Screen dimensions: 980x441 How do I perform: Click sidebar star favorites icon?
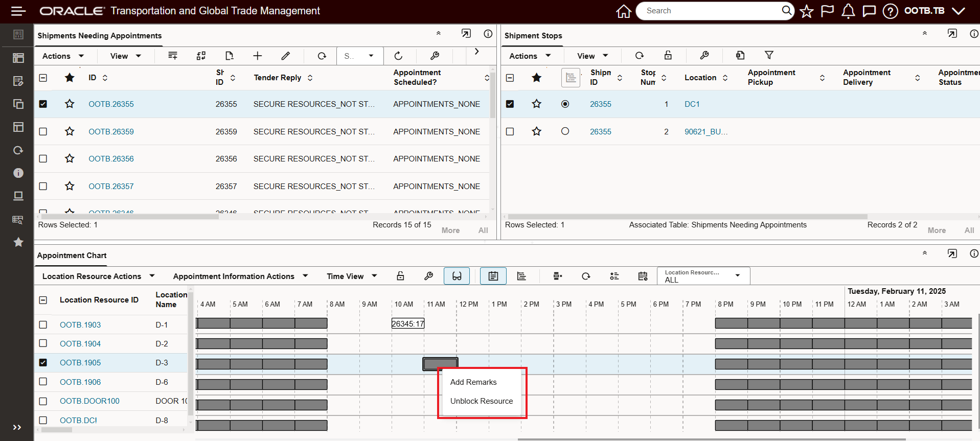(18, 242)
